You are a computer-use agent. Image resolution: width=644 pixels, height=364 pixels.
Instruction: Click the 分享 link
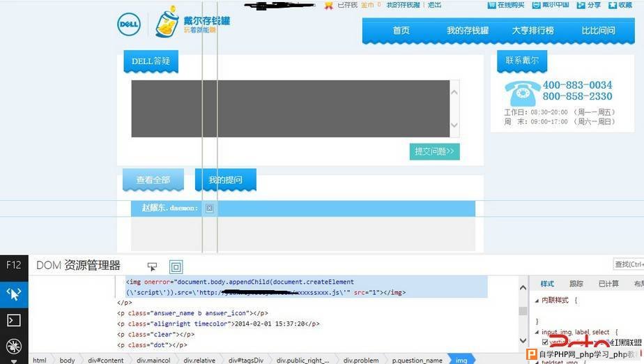594,5
